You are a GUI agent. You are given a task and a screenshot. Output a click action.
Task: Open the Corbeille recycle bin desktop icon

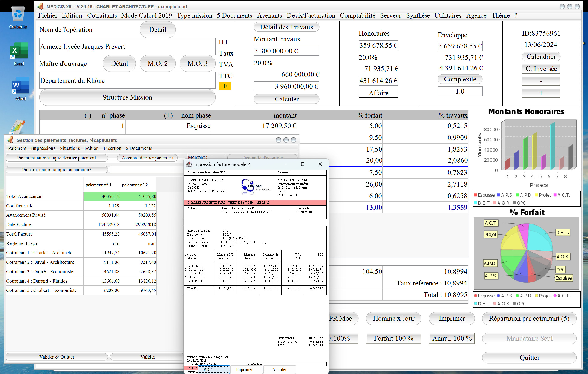click(18, 17)
